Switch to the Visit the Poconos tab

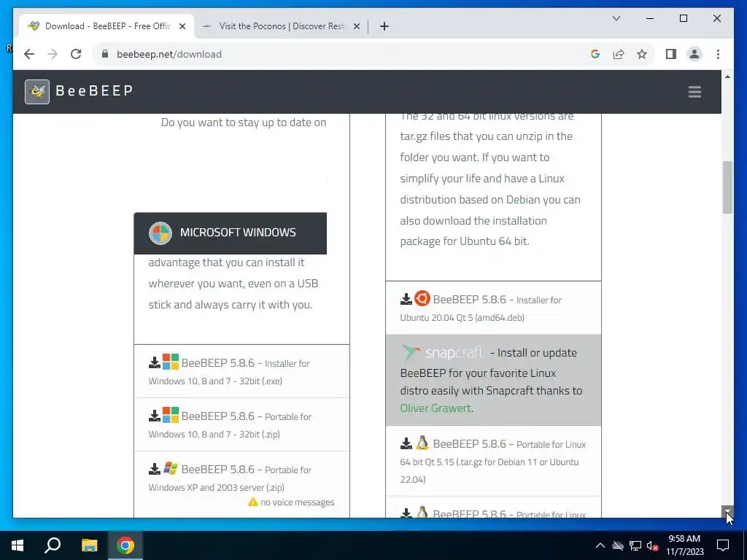pyautogui.click(x=281, y=26)
